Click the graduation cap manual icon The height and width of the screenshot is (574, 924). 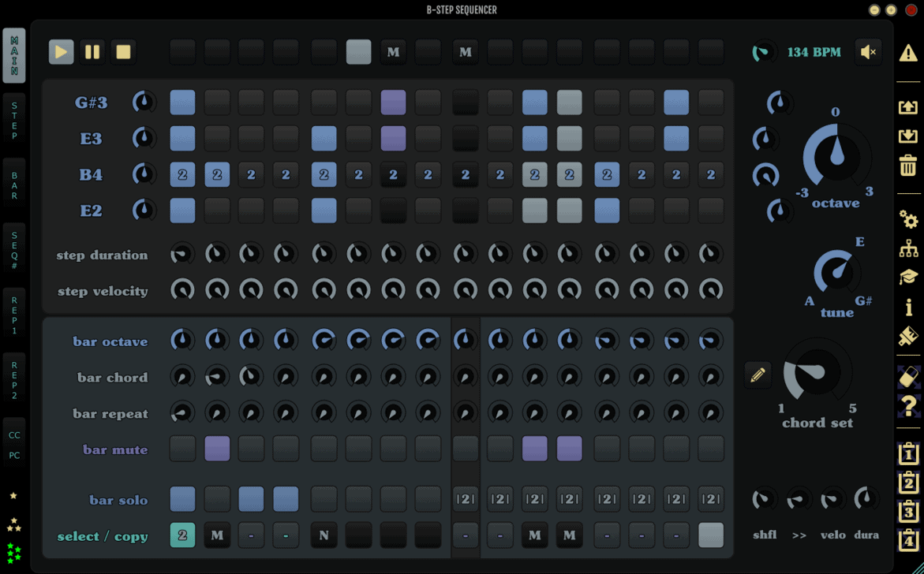coord(908,277)
